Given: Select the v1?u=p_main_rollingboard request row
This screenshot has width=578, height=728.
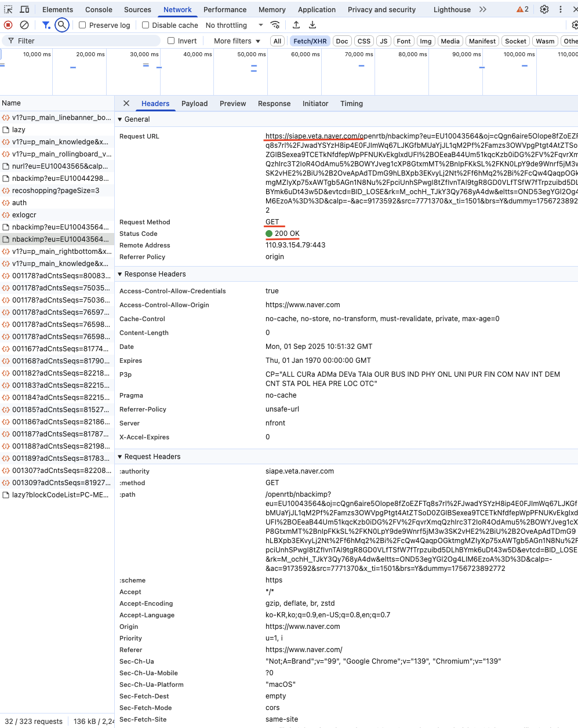Looking at the screenshot, I should pyautogui.click(x=57, y=154).
